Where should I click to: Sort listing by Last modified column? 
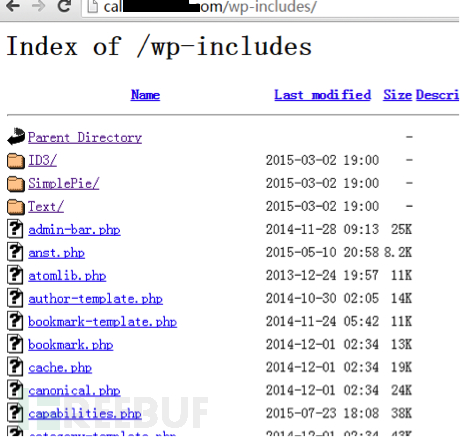click(x=322, y=95)
